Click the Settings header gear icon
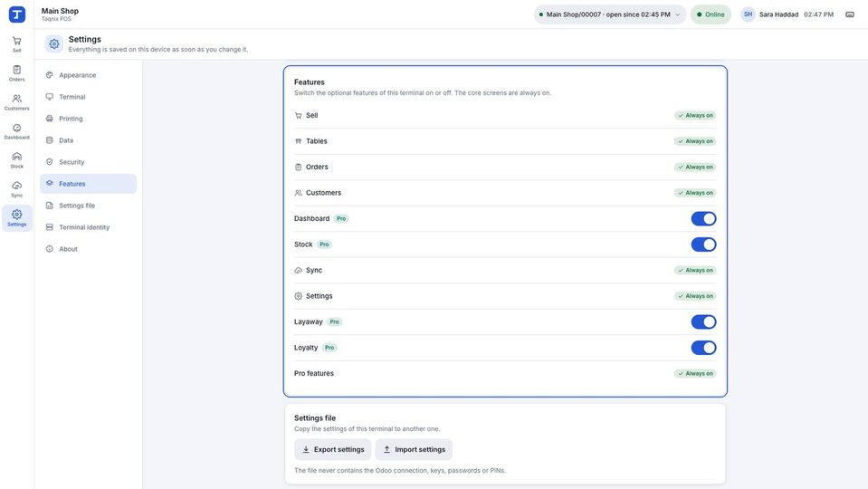The width and height of the screenshot is (868, 489). (x=54, y=43)
